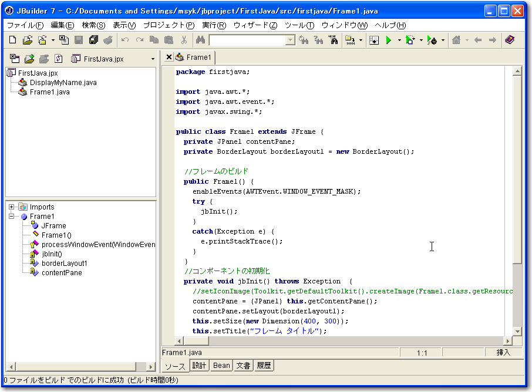Screen dimensions: 532x392
Task: Expand the Imports node in structure tree
Action: (12, 207)
